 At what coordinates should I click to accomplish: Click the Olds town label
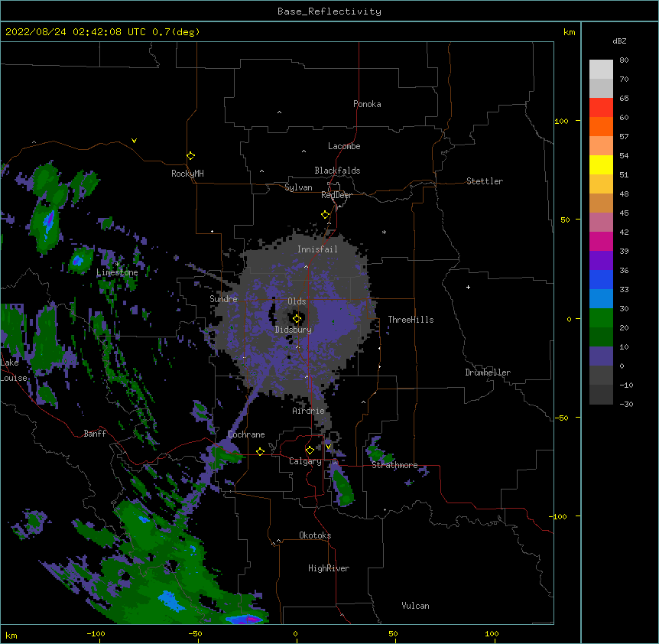pos(297,301)
